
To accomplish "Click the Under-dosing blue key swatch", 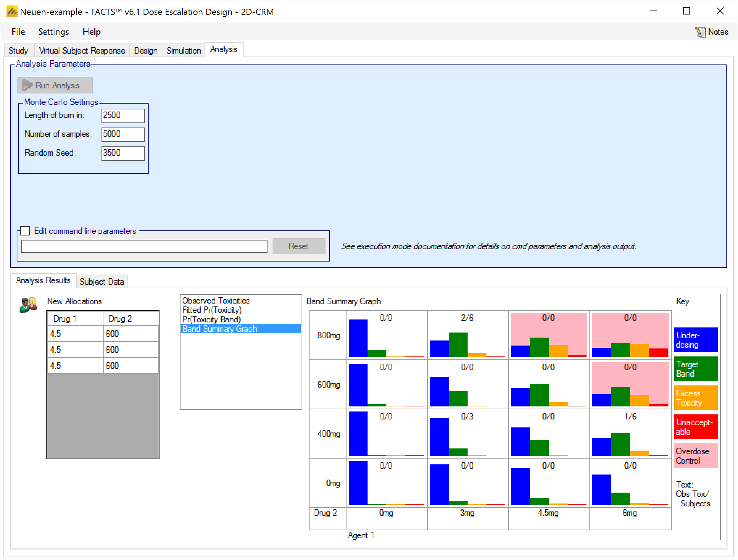I will 696,340.
